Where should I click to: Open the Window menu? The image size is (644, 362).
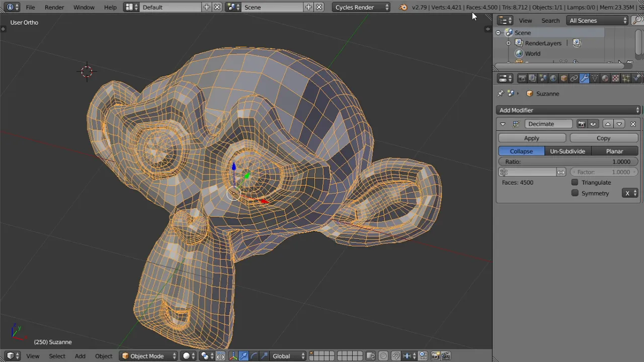[84, 7]
